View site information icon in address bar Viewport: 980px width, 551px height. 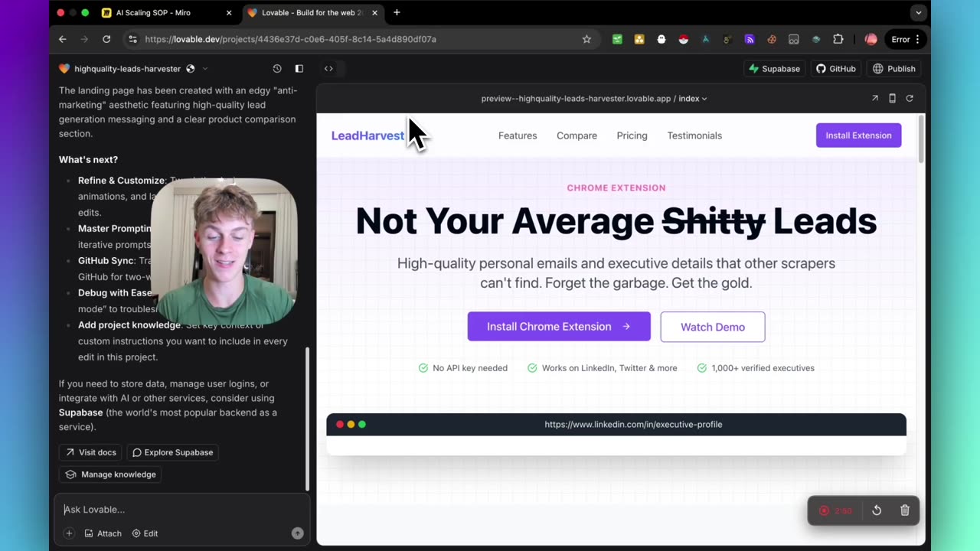(132, 39)
